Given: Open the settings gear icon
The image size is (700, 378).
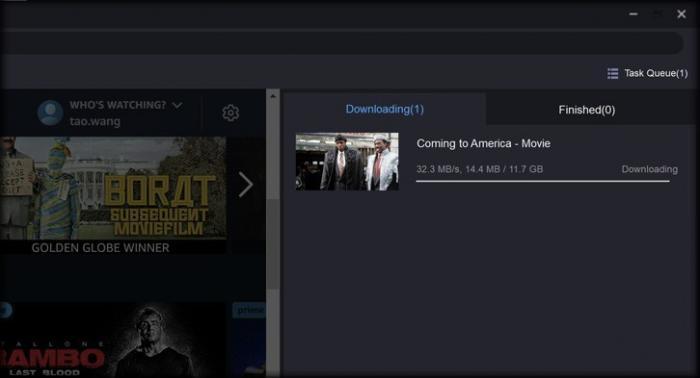Looking at the screenshot, I should point(231,113).
